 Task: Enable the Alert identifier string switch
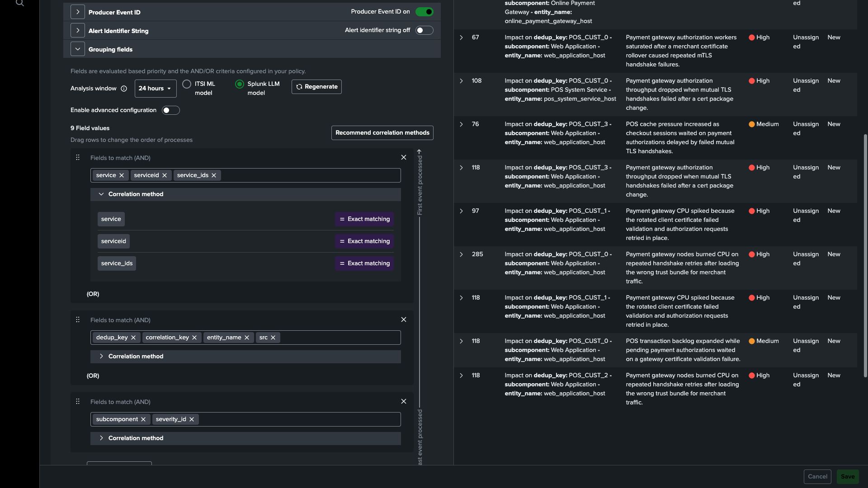point(424,30)
